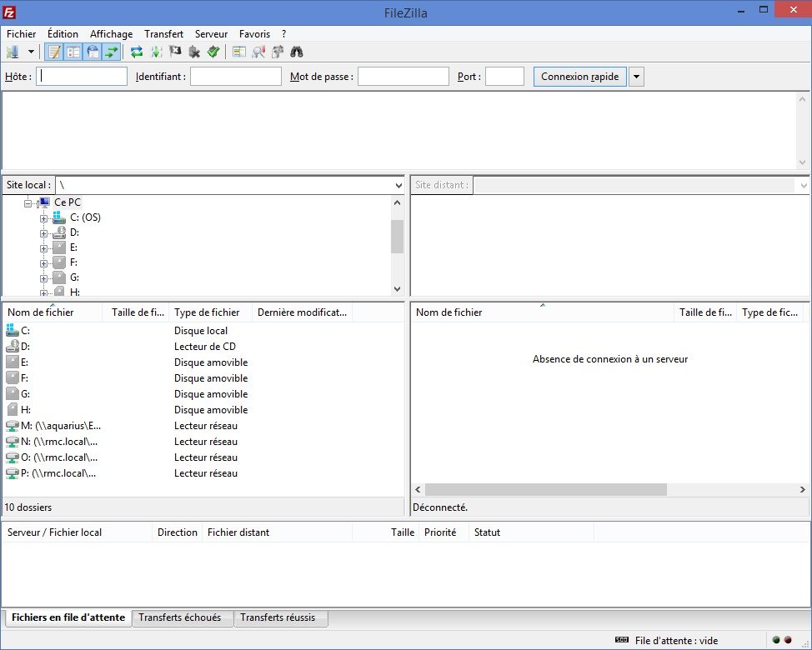
Task: Open the Site Manager icon
Action: pyautogui.click(x=13, y=52)
